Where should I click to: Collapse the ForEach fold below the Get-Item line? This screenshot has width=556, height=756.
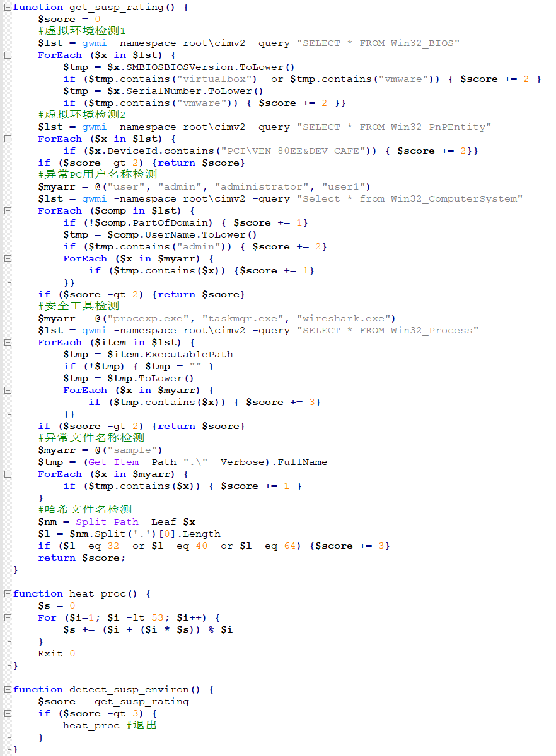(8, 474)
